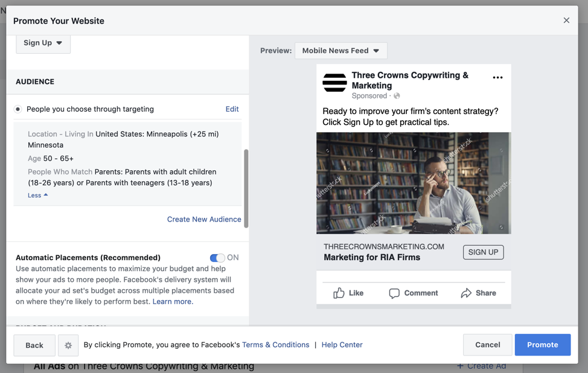Close the Promote Your Website dialog
The width and height of the screenshot is (588, 373).
click(x=566, y=21)
